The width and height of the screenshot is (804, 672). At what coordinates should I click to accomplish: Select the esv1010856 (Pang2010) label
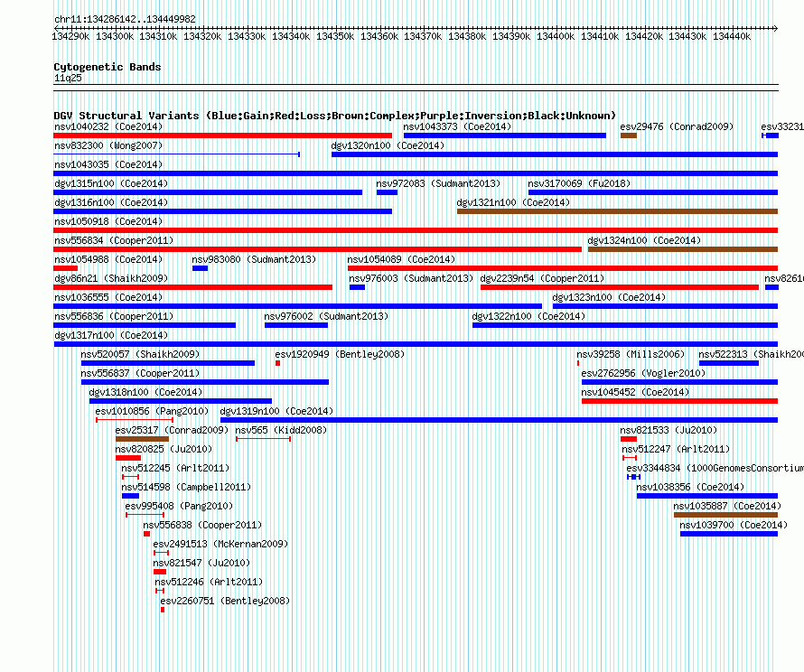152,411
